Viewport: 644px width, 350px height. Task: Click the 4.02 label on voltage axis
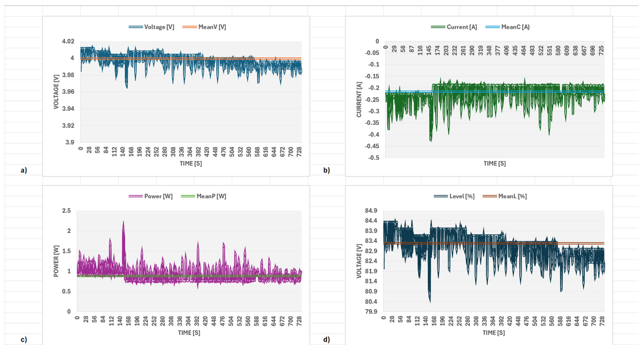[x=68, y=41]
